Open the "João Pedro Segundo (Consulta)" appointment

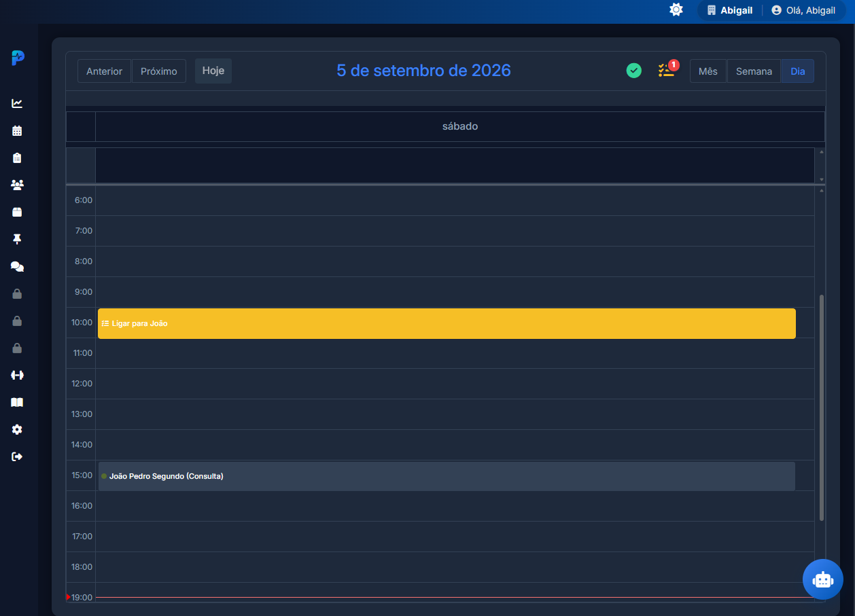click(x=447, y=476)
